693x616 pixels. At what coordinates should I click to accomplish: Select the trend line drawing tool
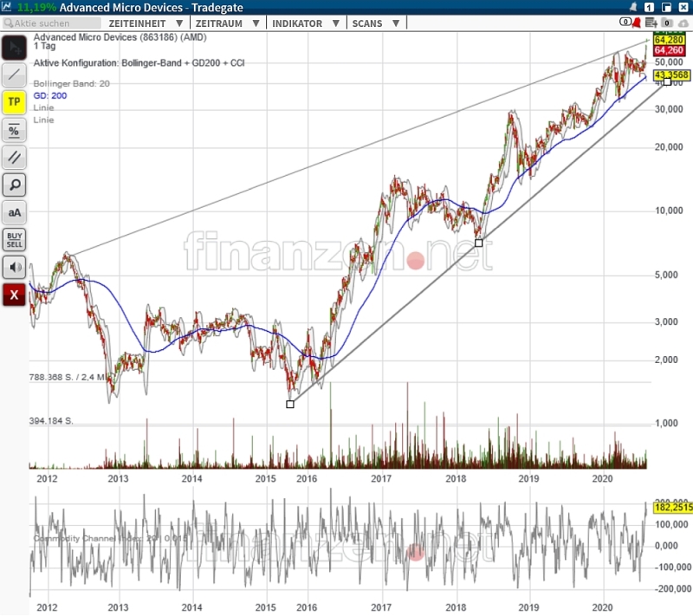point(14,75)
